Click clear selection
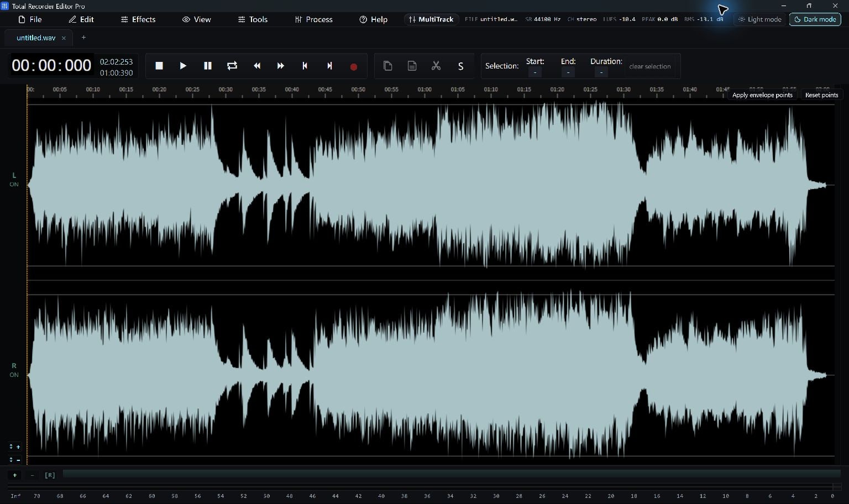 [x=650, y=66]
